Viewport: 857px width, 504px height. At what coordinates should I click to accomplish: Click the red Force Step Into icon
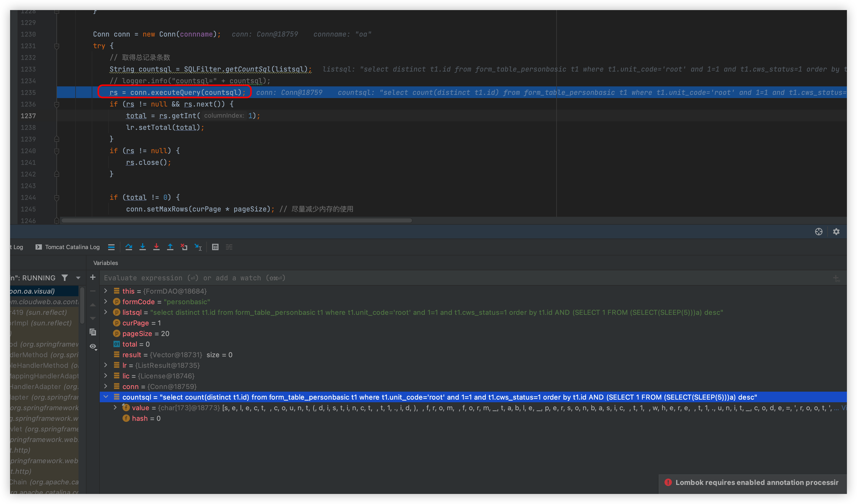tap(156, 247)
